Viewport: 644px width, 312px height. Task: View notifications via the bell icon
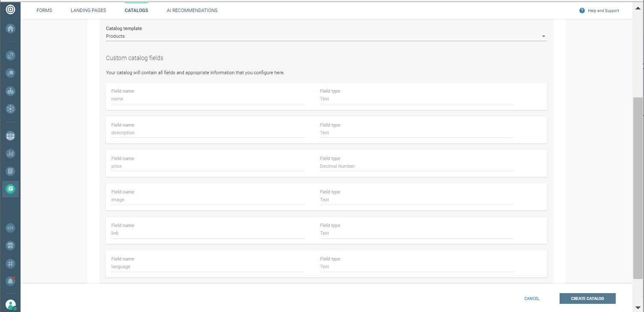10,281
